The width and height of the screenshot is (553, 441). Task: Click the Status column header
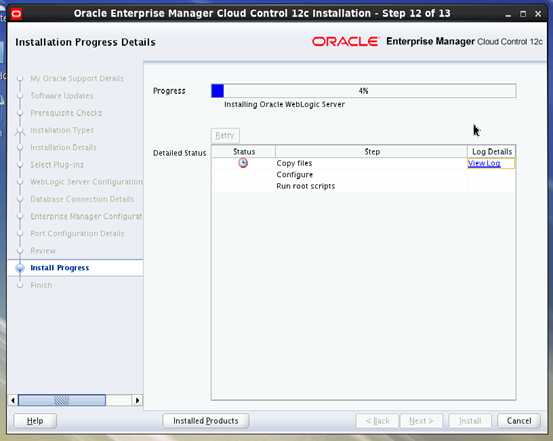click(x=244, y=152)
